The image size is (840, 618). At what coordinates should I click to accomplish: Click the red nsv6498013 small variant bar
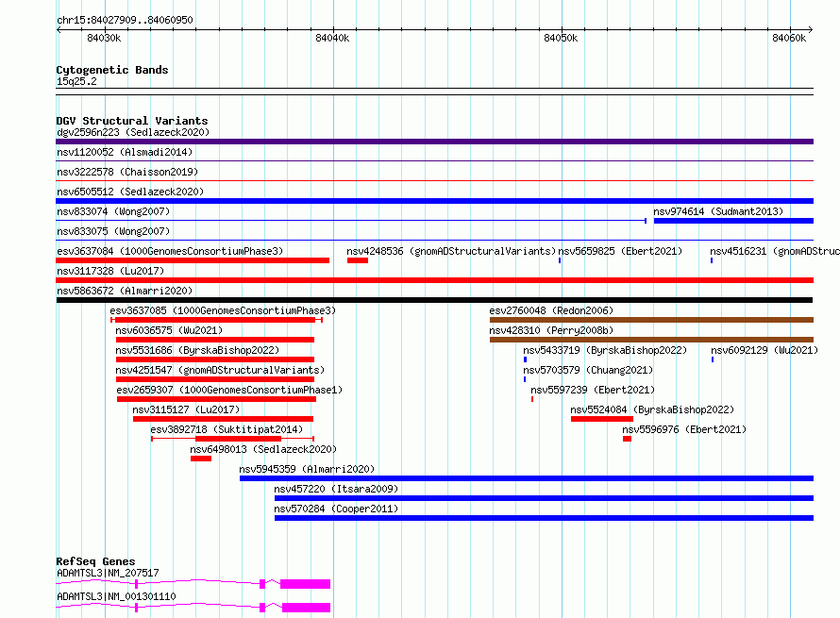(x=201, y=459)
